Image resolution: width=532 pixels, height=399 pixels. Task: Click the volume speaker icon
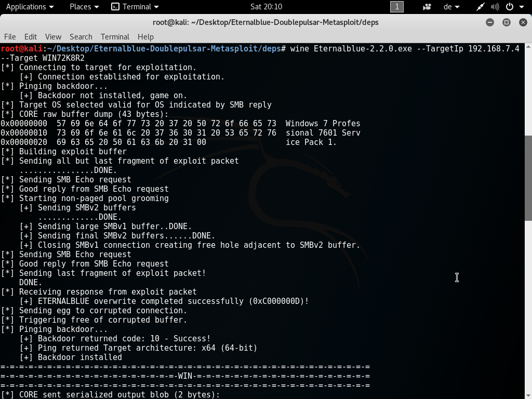[495, 7]
